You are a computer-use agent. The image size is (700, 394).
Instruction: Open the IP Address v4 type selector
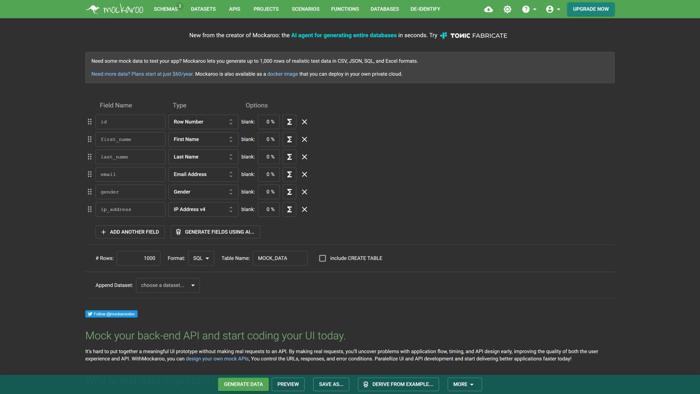203,209
